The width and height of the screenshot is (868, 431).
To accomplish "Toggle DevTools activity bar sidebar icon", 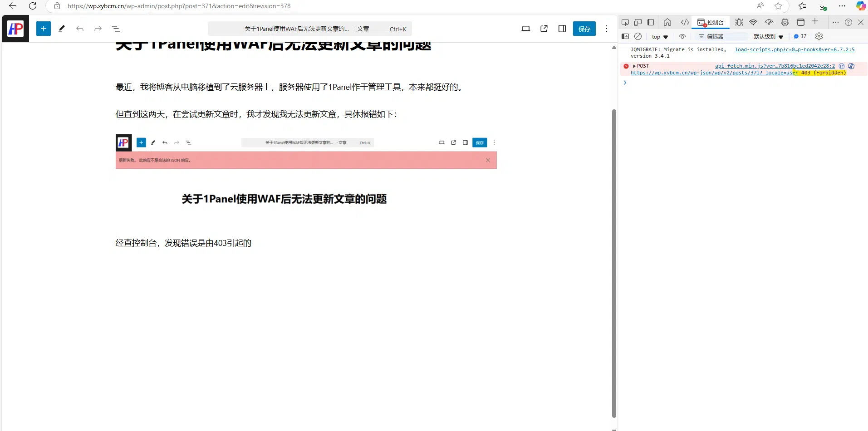I will click(x=651, y=22).
